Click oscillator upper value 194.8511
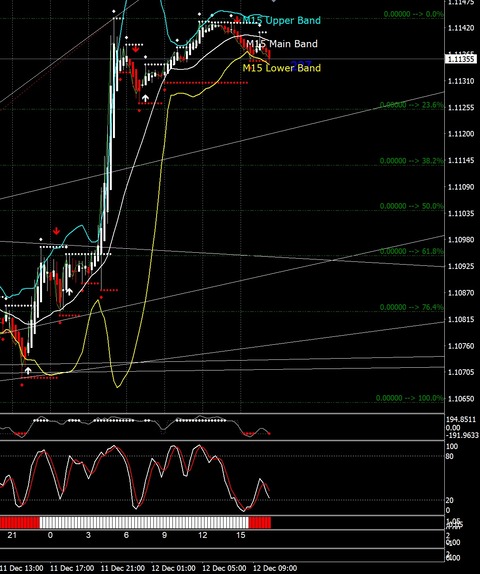 (x=461, y=420)
